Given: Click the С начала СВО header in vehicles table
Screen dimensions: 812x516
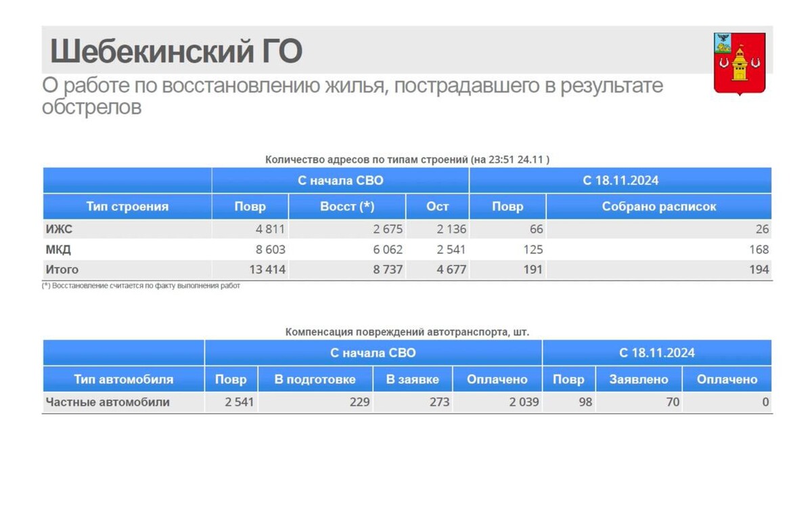Looking at the screenshot, I should tap(374, 353).
